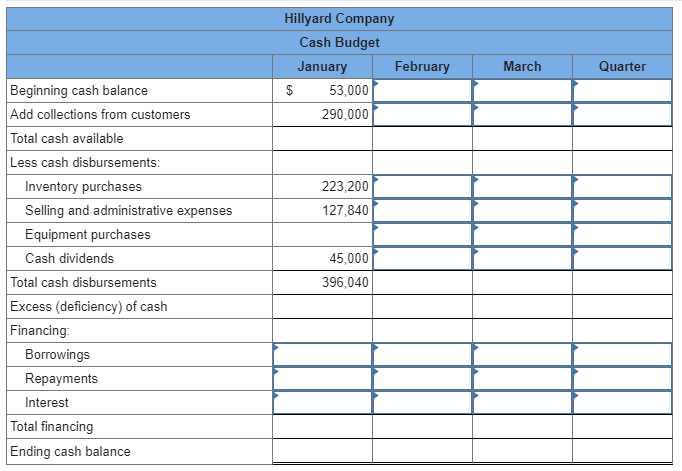The width and height of the screenshot is (682, 471).
Task: Click the Borrowings row label
Action: pos(57,354)
